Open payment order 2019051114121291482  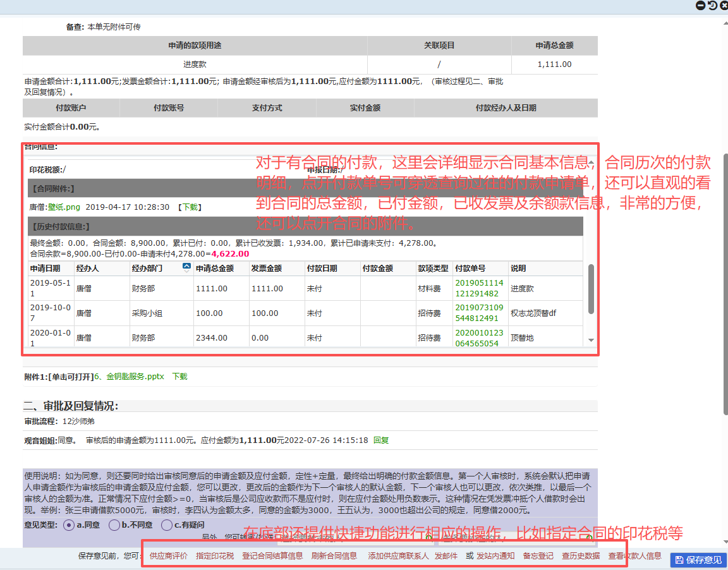click(x=479, y=288)
